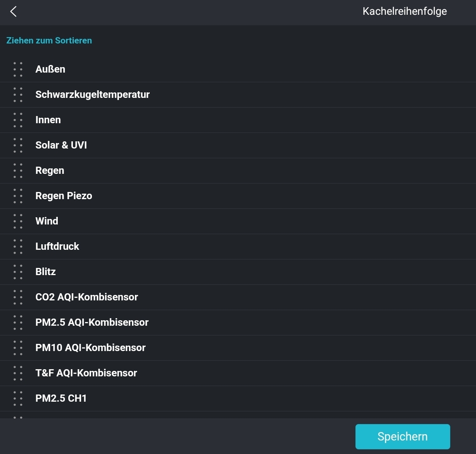This screenshot has height=454, width=476.
Task: Click the drag handle next to Blitz
Action: tap(18, 272)
